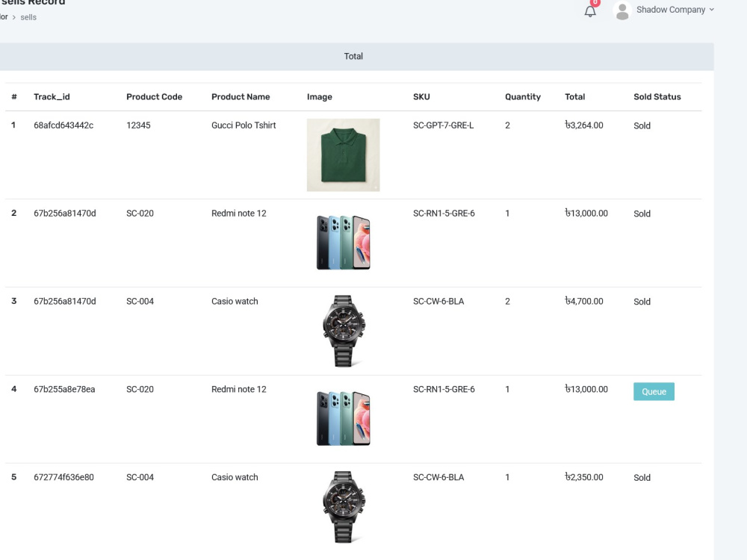
Task: Click product code SC-020 in row 2
Action: point(140,214)
